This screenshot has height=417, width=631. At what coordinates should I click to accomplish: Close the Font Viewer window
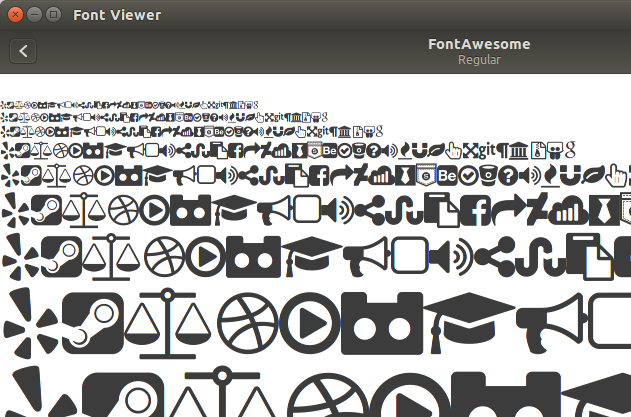coord(15,15)
